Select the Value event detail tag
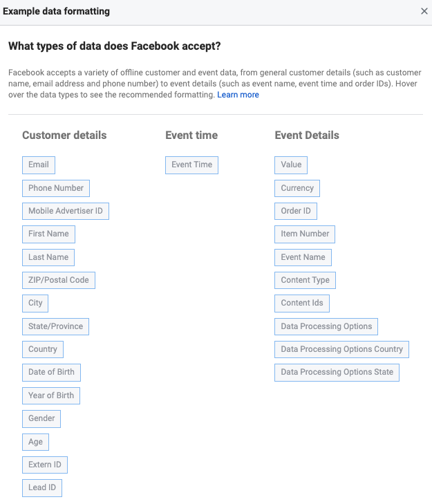This screenshot has width=432, height=504. (x=291, y=165)
